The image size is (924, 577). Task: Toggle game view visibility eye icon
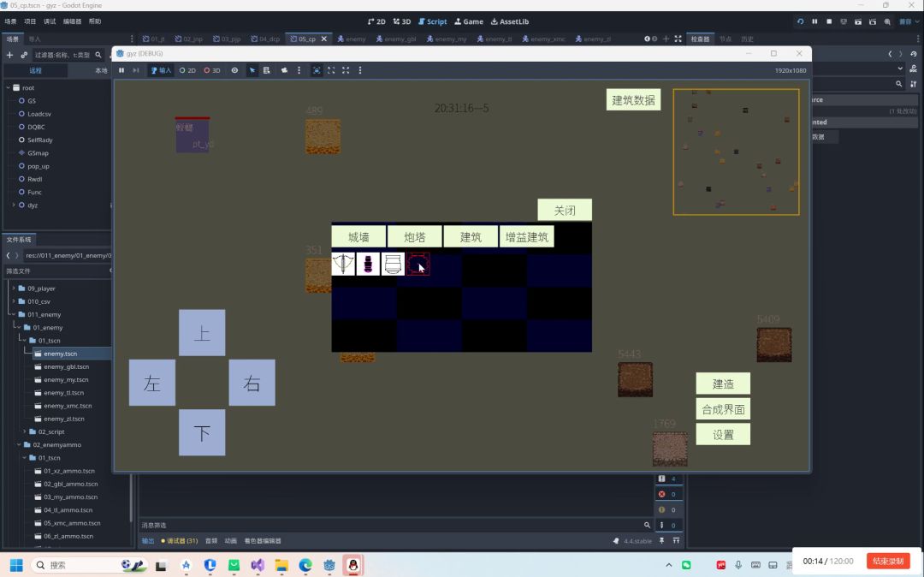[234, 70]
